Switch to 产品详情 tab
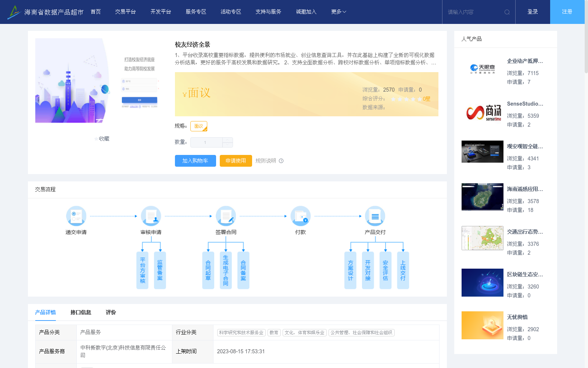 tap(46, 312)
